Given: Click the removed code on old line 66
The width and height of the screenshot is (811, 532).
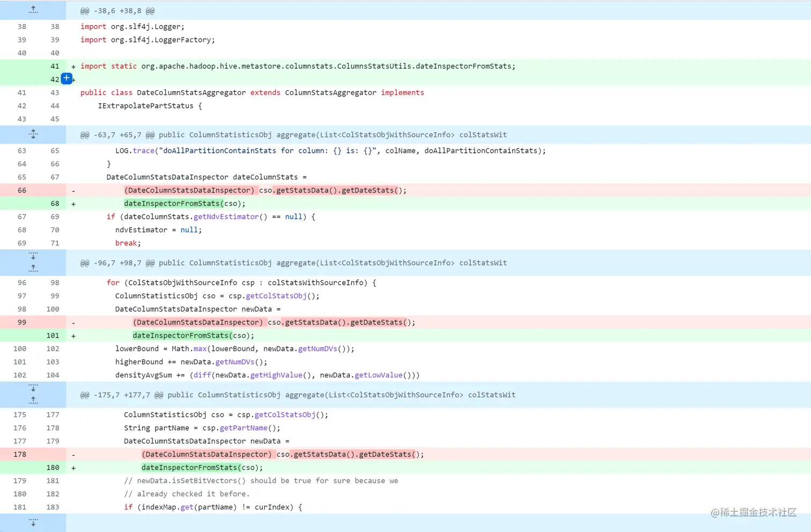Looking at the screenshot, I should (x=265, y=190).
